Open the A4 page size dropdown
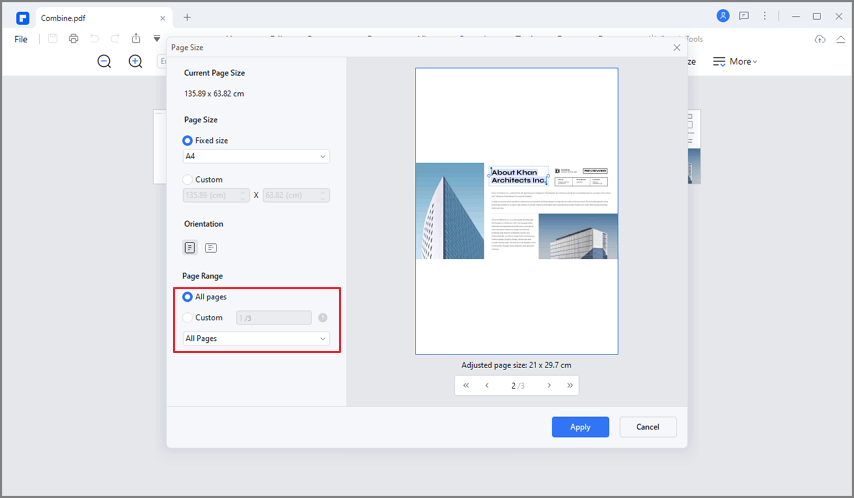This screenshot has width=854, height=498. pos(256,156)
